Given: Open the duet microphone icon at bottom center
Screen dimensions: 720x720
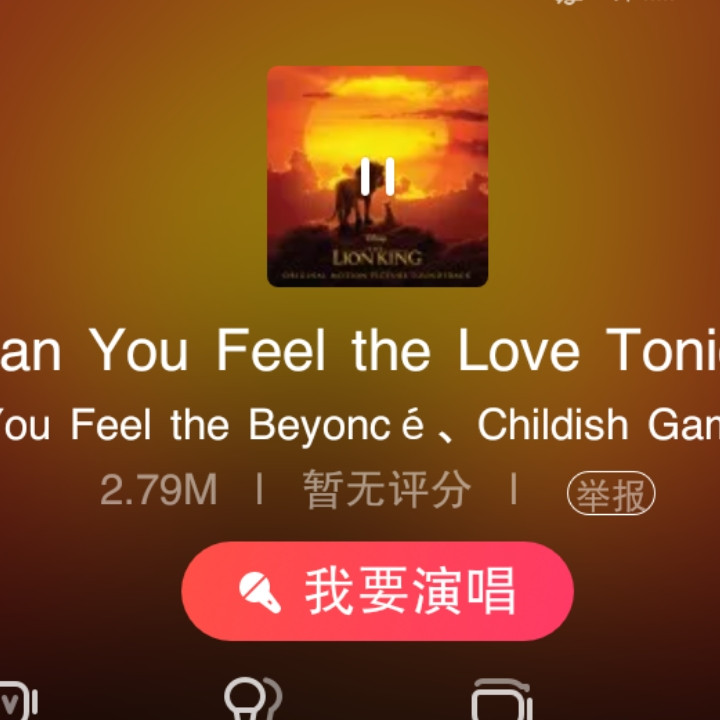Looking at the screenshot, I should coord(253,699).
